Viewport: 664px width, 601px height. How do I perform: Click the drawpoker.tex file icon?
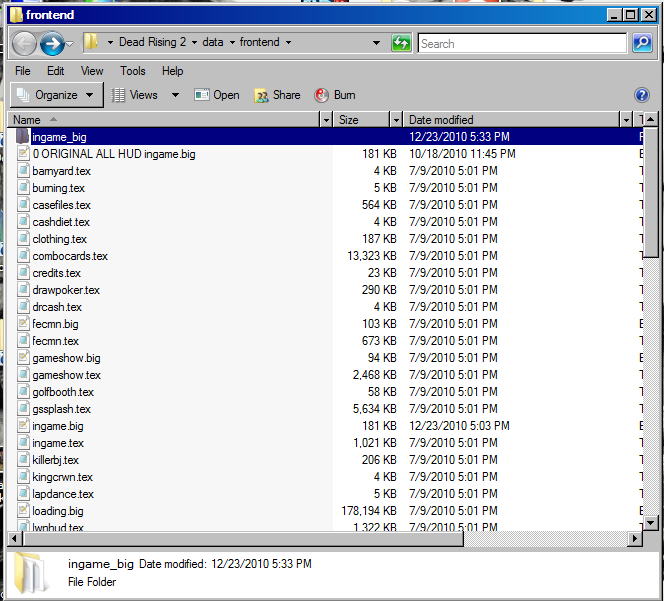(x=23, y=289)
